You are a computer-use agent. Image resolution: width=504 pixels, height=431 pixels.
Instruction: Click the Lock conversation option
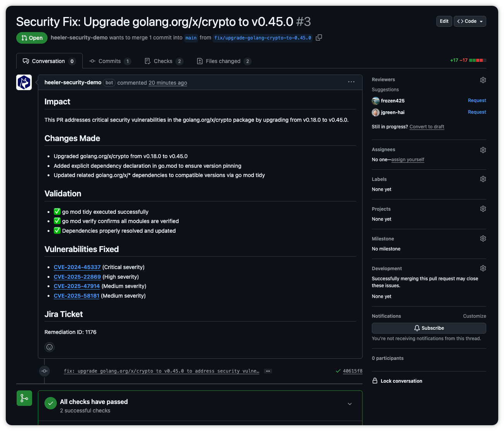(401, 381)
